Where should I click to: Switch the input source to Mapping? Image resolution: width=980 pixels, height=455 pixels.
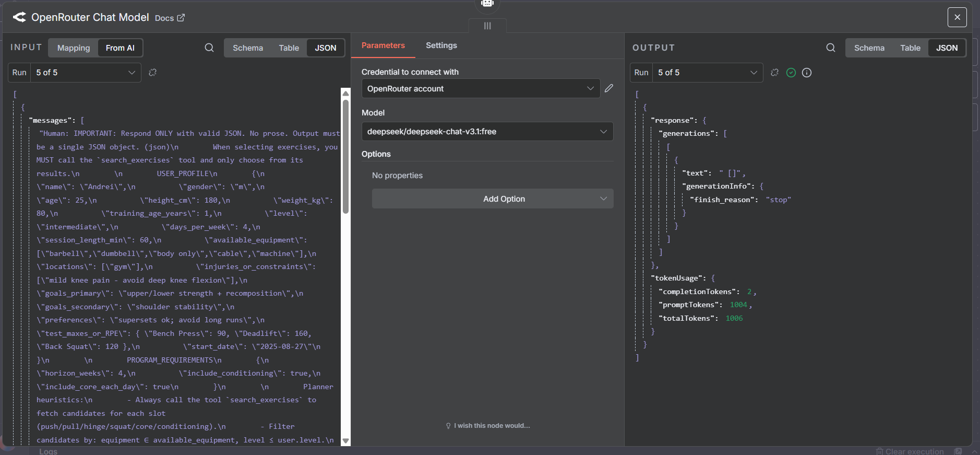[74, 48]
